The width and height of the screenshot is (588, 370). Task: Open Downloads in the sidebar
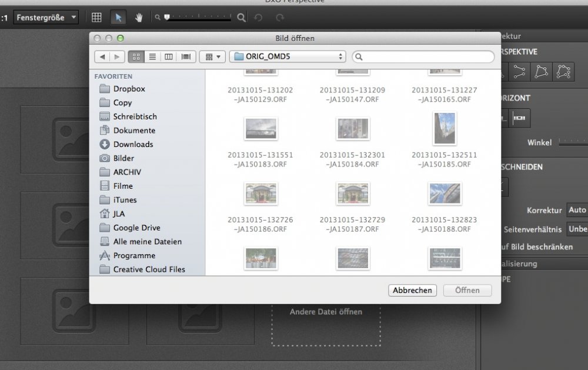click(133, 144)
